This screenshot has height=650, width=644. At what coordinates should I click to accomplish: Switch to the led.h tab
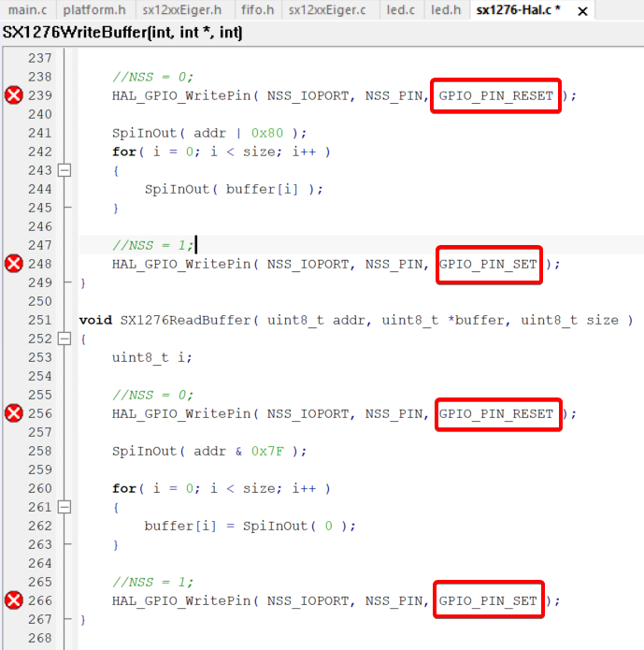(445, 10)
